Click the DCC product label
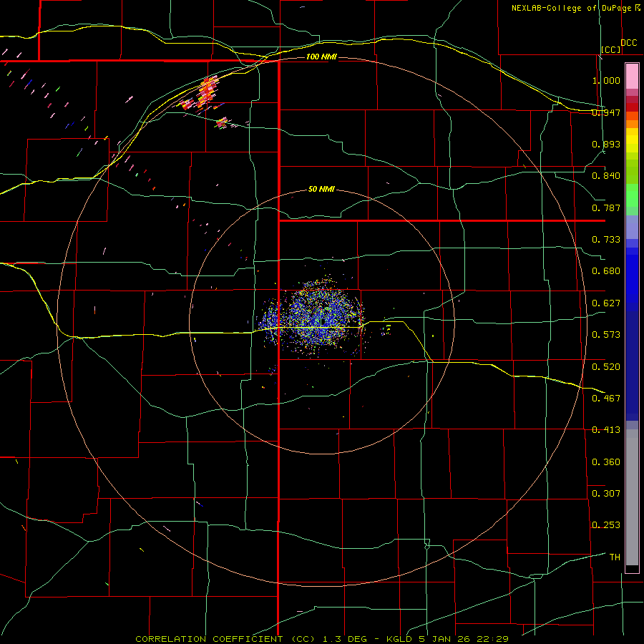Image resolution: width=644 pixels, height=644 pixels. (x=628, y=43)
